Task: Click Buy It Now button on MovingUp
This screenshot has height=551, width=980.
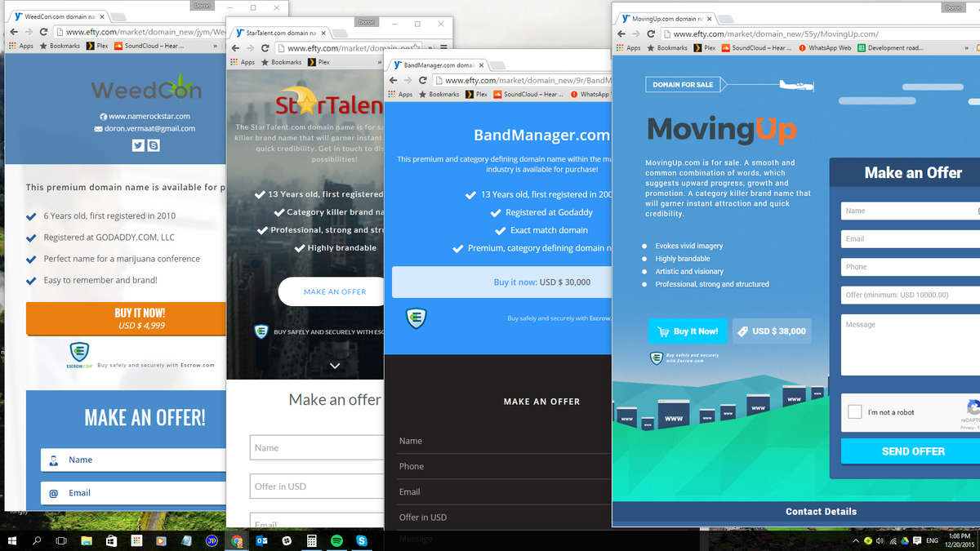Action: click(688, 331)
